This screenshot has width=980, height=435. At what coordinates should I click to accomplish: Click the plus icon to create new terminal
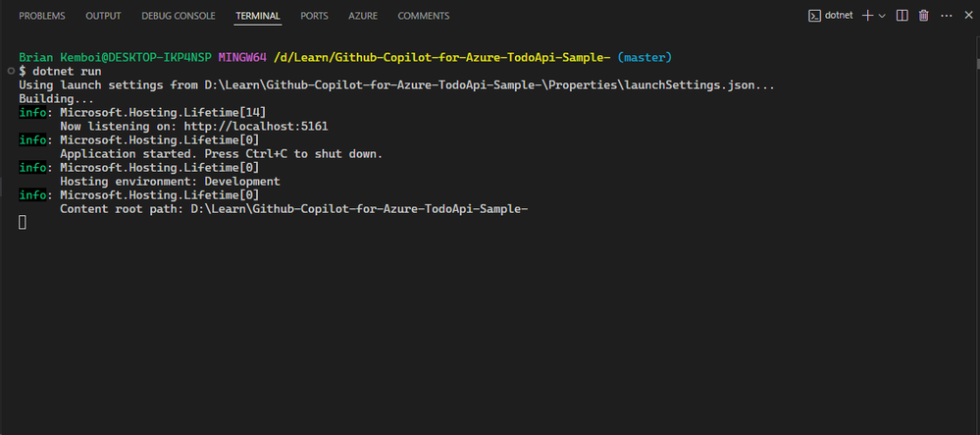tap(867, 16)
